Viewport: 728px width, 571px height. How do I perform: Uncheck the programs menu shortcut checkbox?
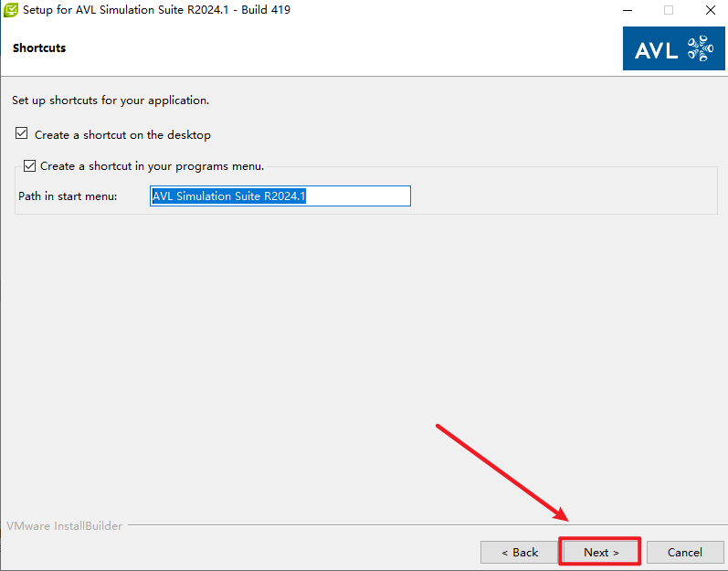(30, 166)
